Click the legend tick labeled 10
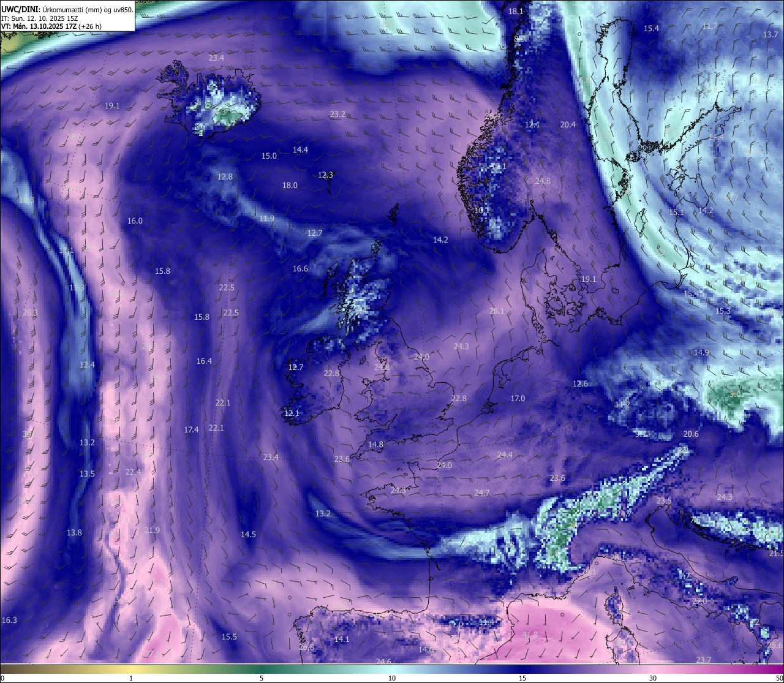784x683 pixels. click(x=392, y=679)
